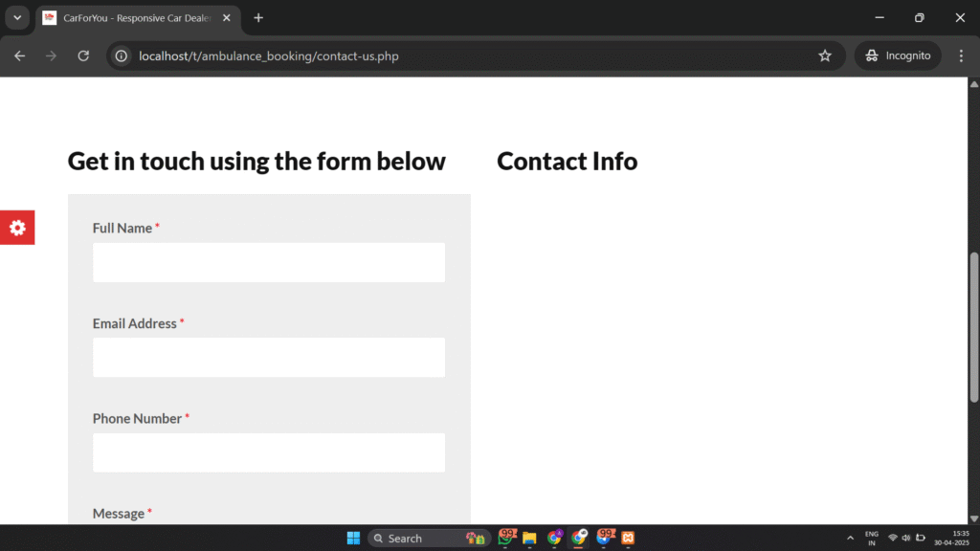This screenshot has height=551, width=980.
Task: View site information icon in address bar
Action: 122,55
